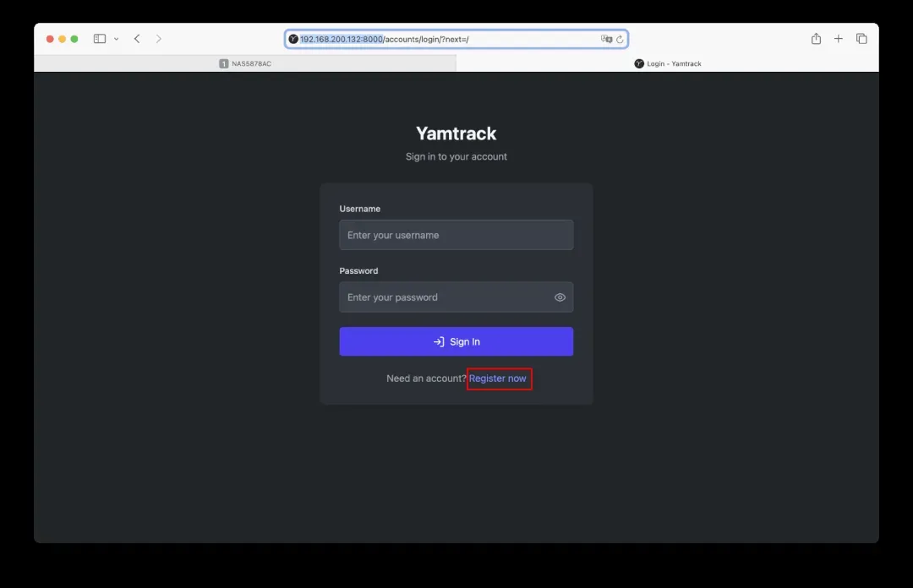Select the Login - Yamtrack tab
913x588 pixels.
coord(668,63)
